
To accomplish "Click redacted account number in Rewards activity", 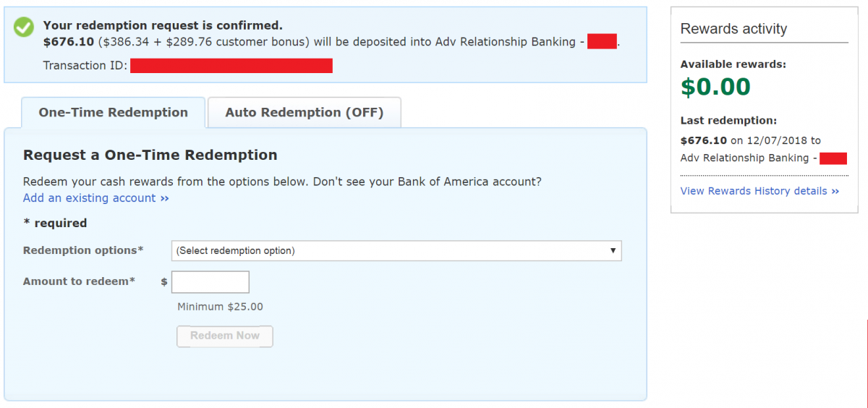I will click(x=833, y=158).
